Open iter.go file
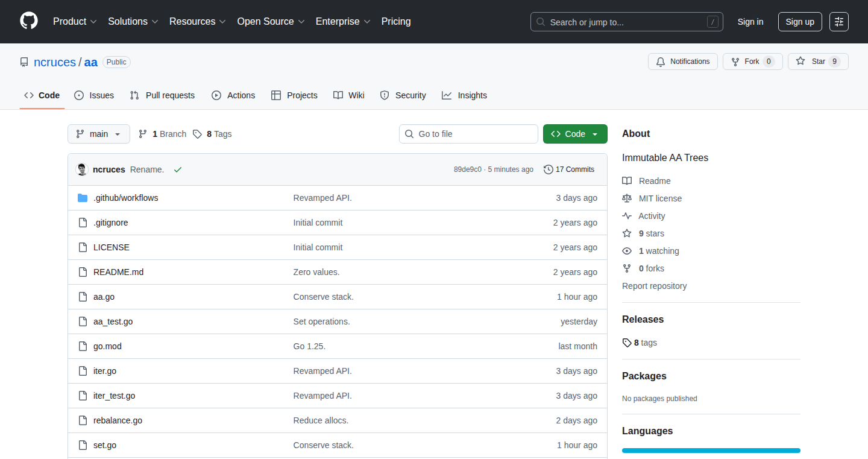Screen dimensions: 868x459 pos(105,371)
